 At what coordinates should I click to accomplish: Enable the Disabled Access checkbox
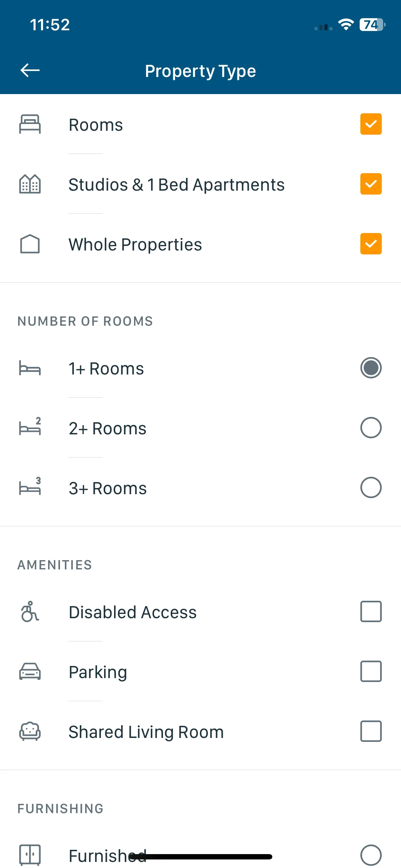point(371,611)
